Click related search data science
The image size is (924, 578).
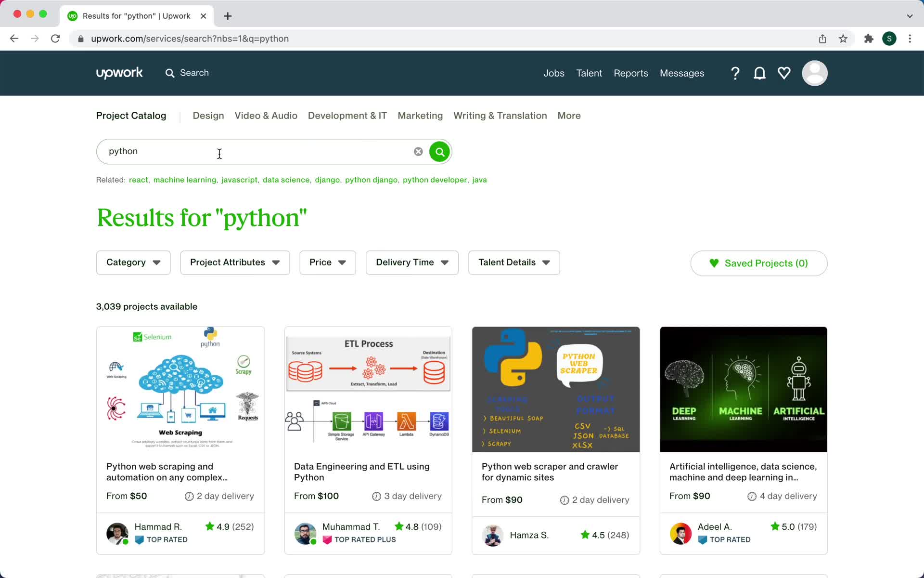point(286,180)
